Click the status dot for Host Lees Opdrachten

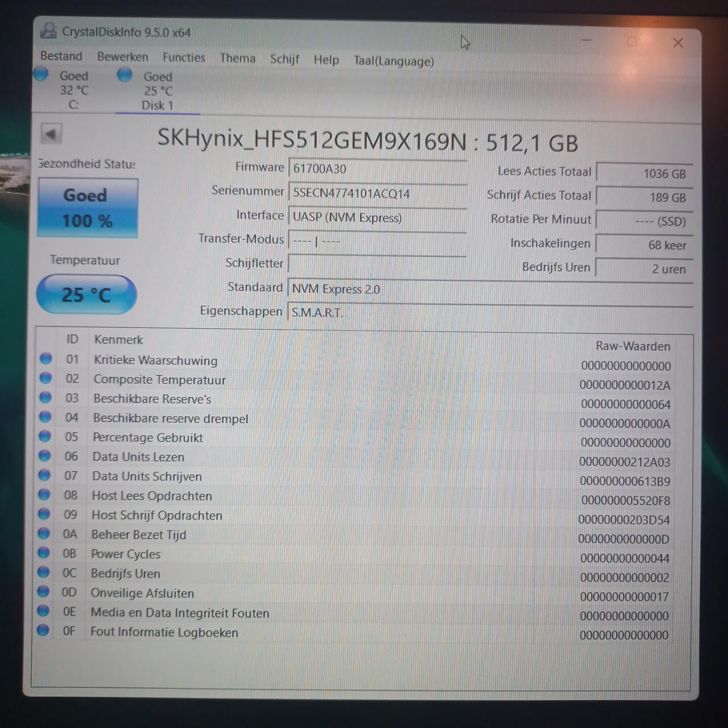[44, 494]
